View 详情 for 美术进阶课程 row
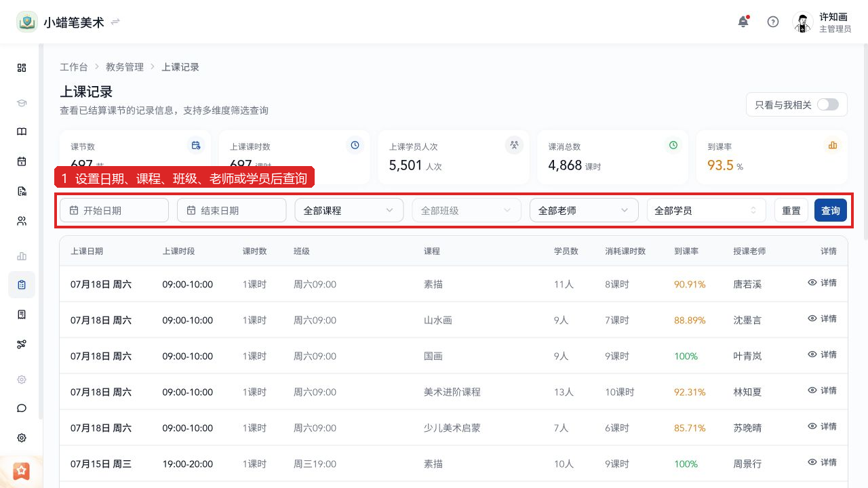Viewport: 868px width, 488px height. 822,390
